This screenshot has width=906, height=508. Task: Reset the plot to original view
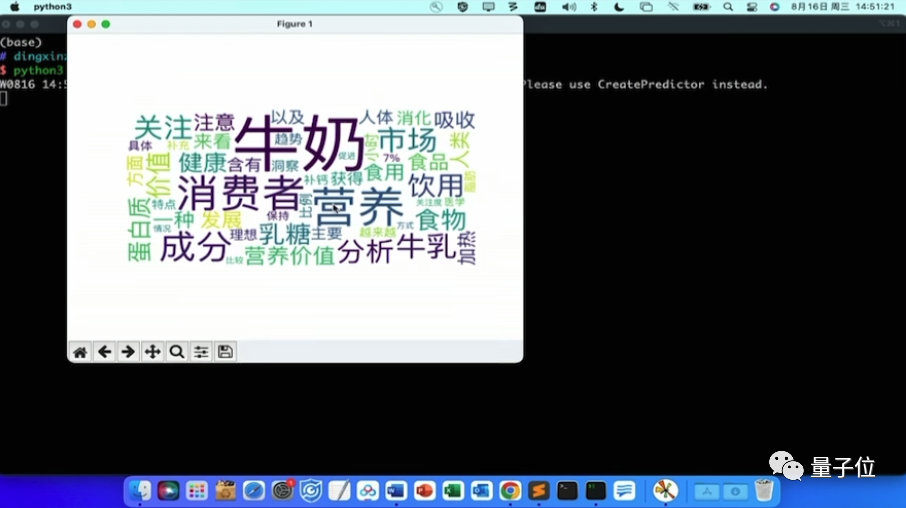pyautogui.click(x=80, y=352)
